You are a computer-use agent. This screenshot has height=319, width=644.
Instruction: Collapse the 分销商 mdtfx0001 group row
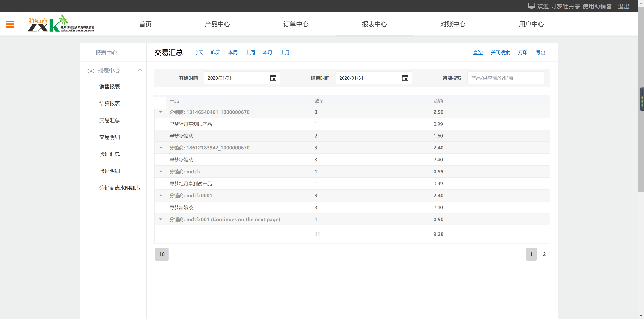click(161, 195)
